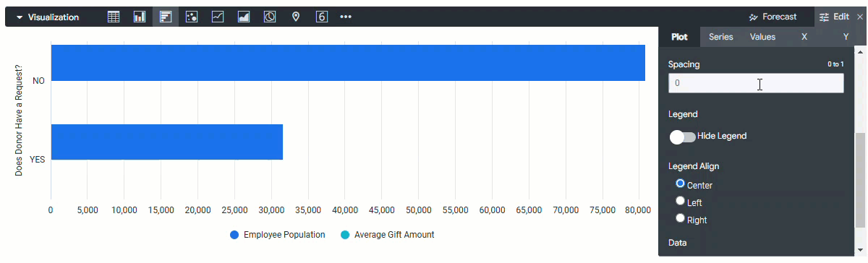Switch to the Values tab
Image resolution: width=868 pixels, height=263 pixels.
[762, 37]
